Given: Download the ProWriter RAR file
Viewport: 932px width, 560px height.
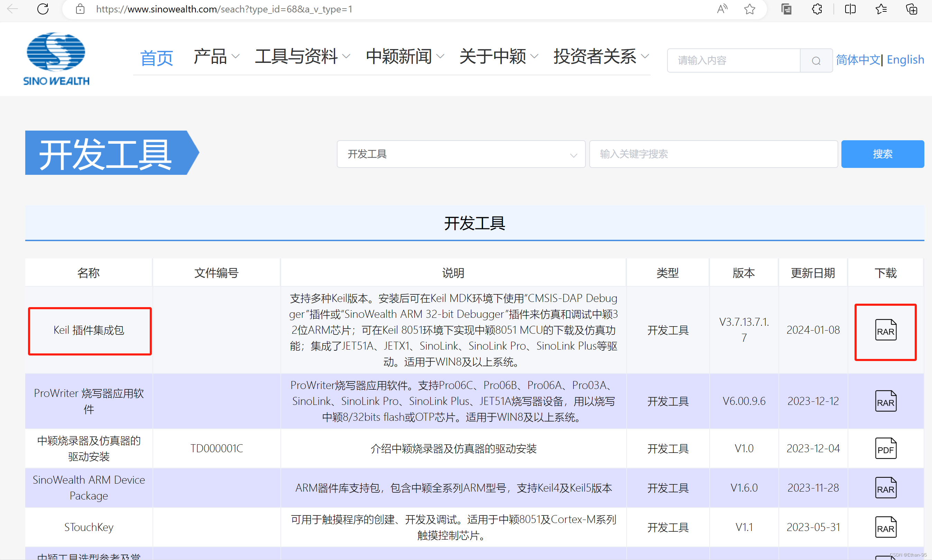Looking at the screenshot, I should click(x=886, y=401).
